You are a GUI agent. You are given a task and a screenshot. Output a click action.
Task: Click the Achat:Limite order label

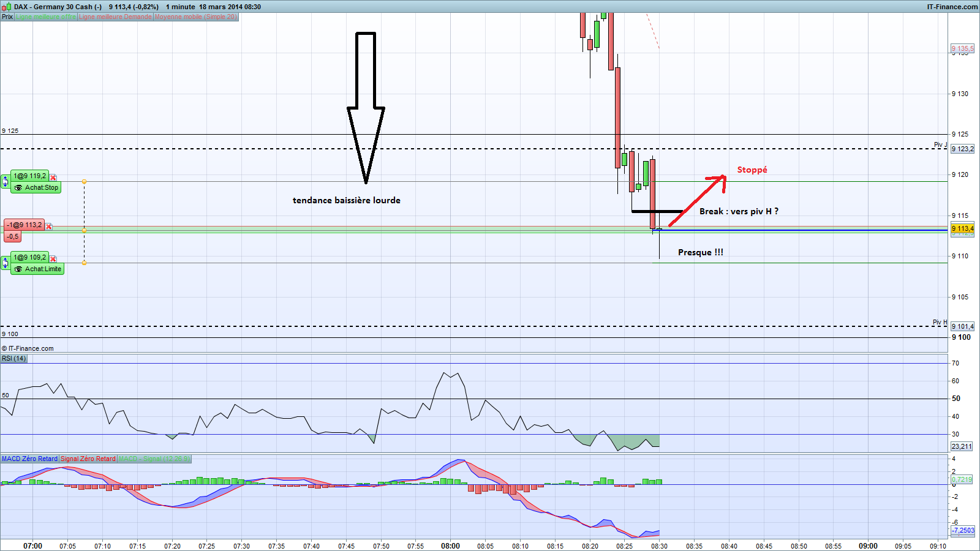[37, 269]
